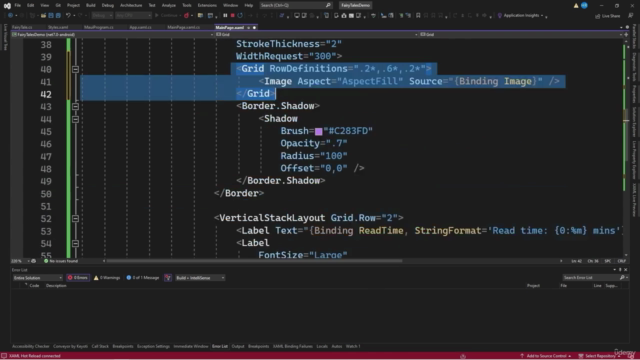Open the Any CPU platform dropdown
This screenshot has height=360, width=640.
133,16
